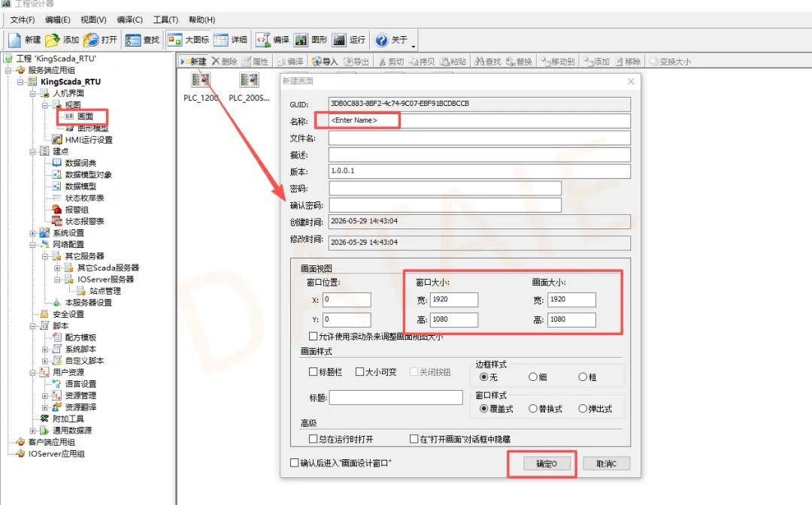Open HMI运行设置 tree item
This screenshot has height=505, width=812.
pos(88,140)
